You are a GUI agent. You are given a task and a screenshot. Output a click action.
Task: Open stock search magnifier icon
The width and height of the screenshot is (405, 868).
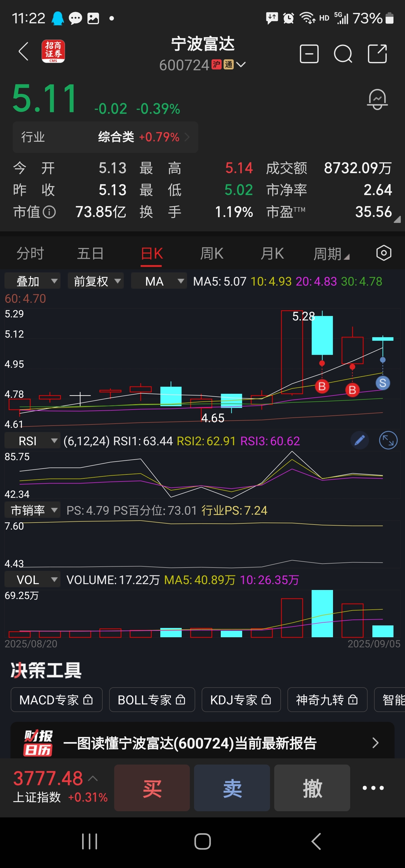click(343, 54)
